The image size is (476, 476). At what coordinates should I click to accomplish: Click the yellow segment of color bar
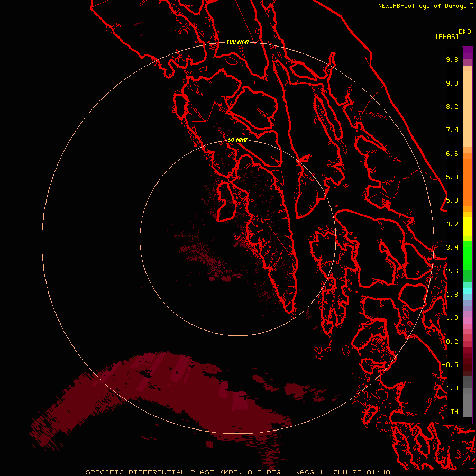467,226
